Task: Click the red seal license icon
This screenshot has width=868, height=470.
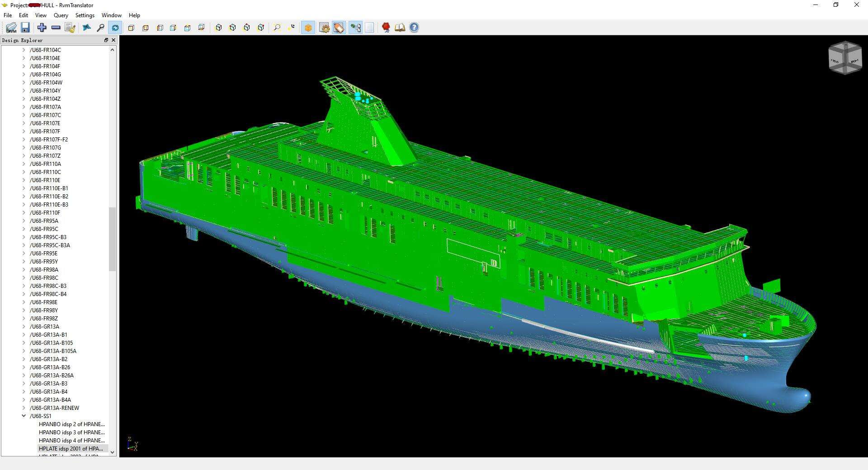Action: pyautogui.click(x=386, y=28)
